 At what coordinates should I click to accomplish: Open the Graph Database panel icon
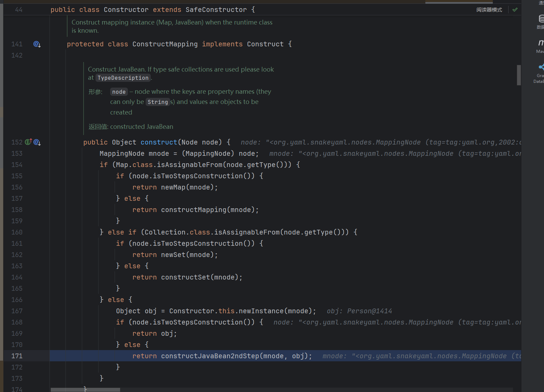tap(541, 67)
